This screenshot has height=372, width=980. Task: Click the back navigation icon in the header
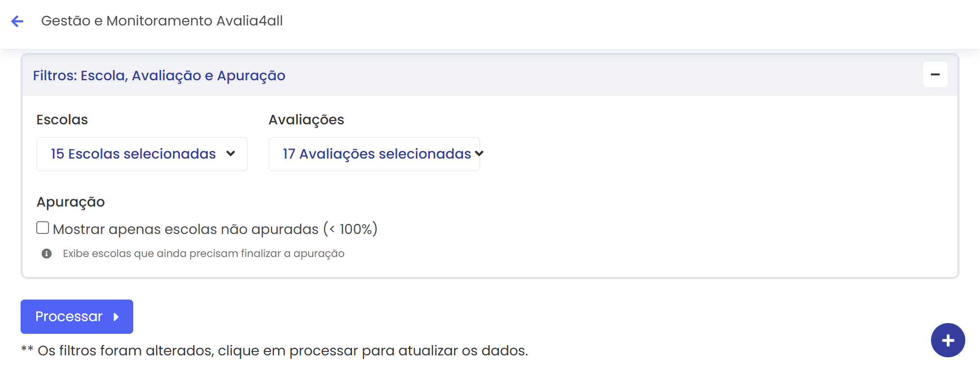18,21
